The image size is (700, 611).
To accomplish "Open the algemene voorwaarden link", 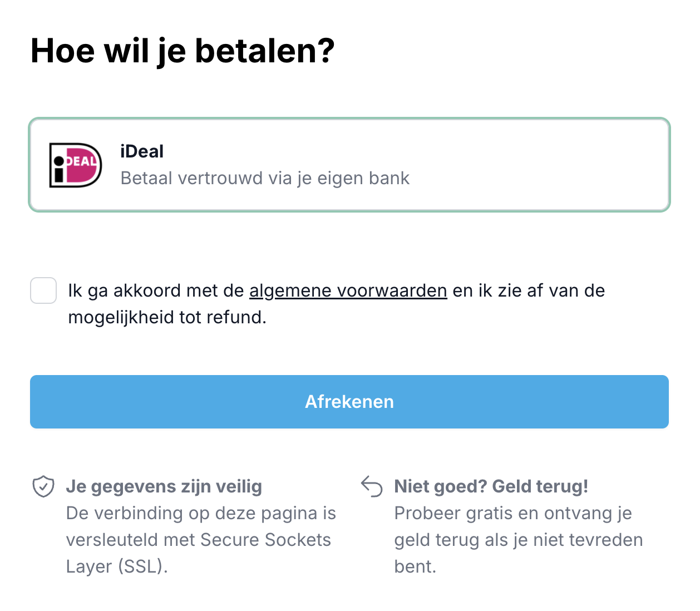I will 348,290.
